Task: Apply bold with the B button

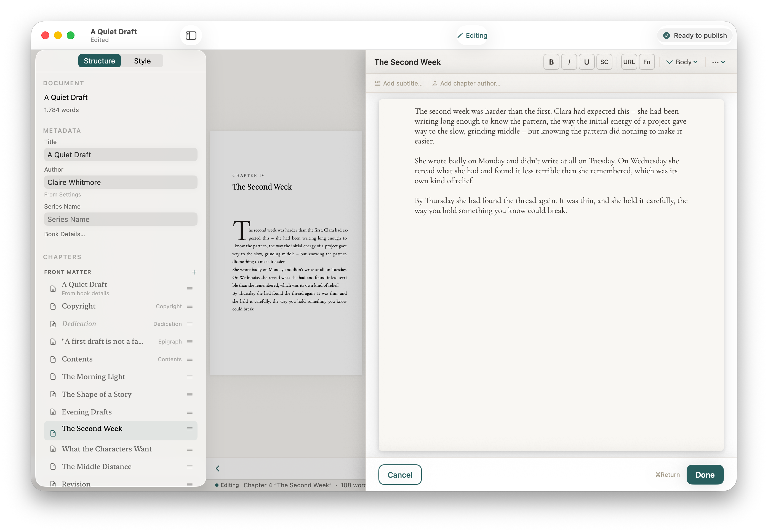Action: click(551, 62)
